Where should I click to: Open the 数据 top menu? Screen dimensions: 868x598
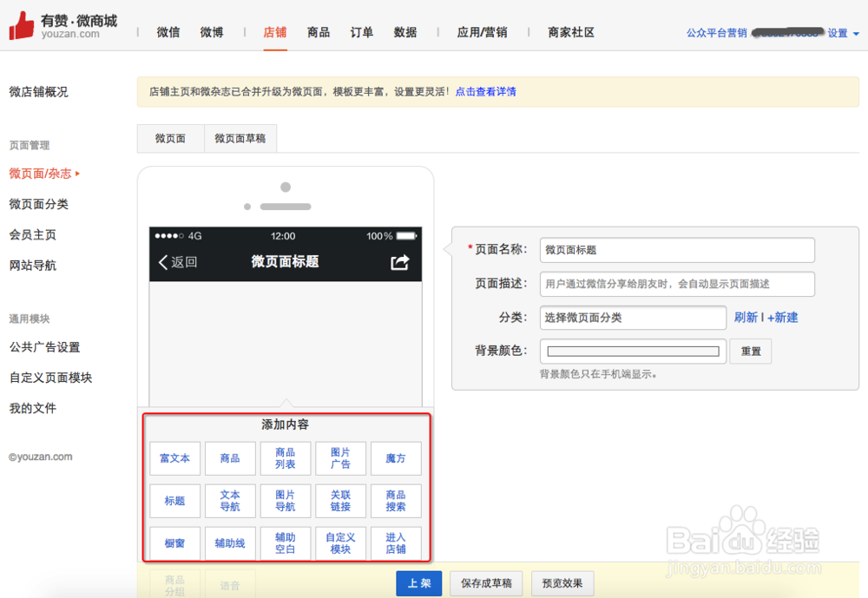(x=405, y=32)
